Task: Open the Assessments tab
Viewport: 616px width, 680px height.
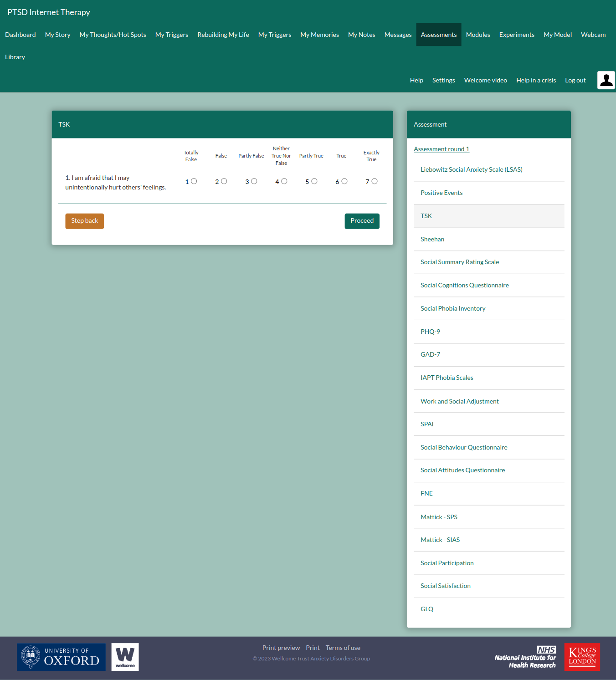Action: (438, 35)
